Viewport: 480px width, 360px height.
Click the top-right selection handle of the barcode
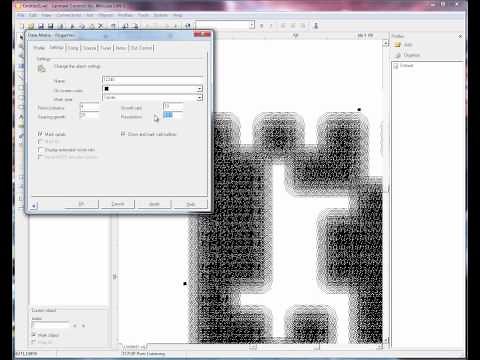click(x=359, y=109)
